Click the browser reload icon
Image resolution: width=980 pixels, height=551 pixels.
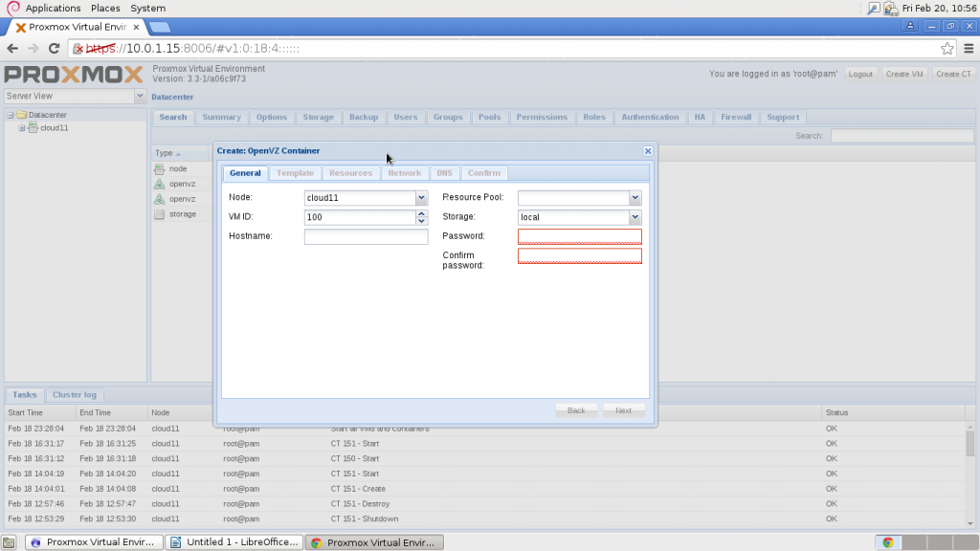[x=54, y=48]
